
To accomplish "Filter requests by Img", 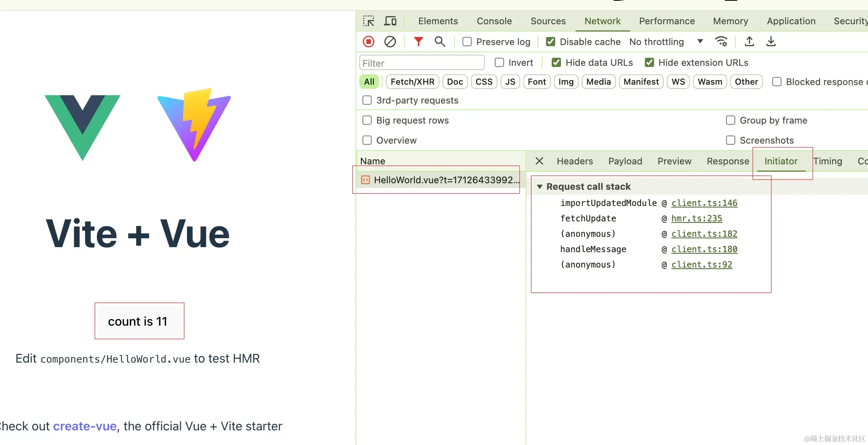I will pos(566,82).
